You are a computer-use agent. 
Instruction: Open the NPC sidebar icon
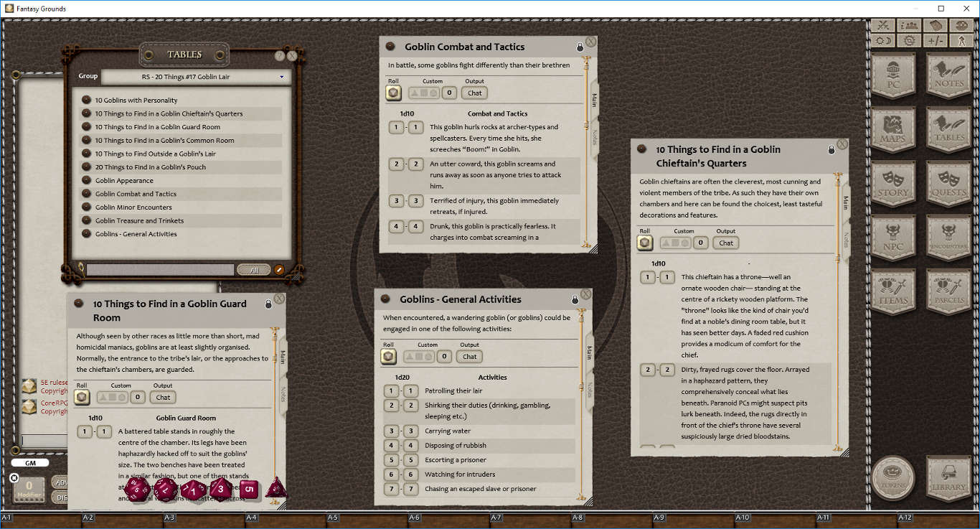[893, 237]
